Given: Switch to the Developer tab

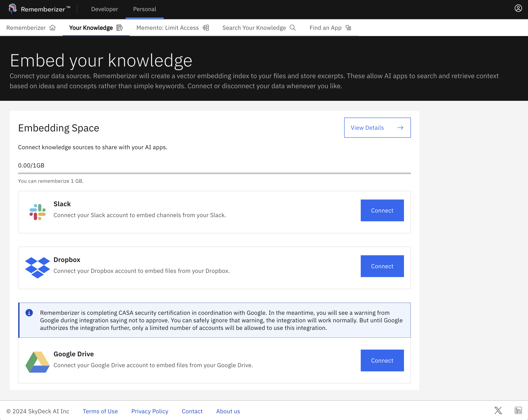Looking at the screenshot, I should 104,9.
